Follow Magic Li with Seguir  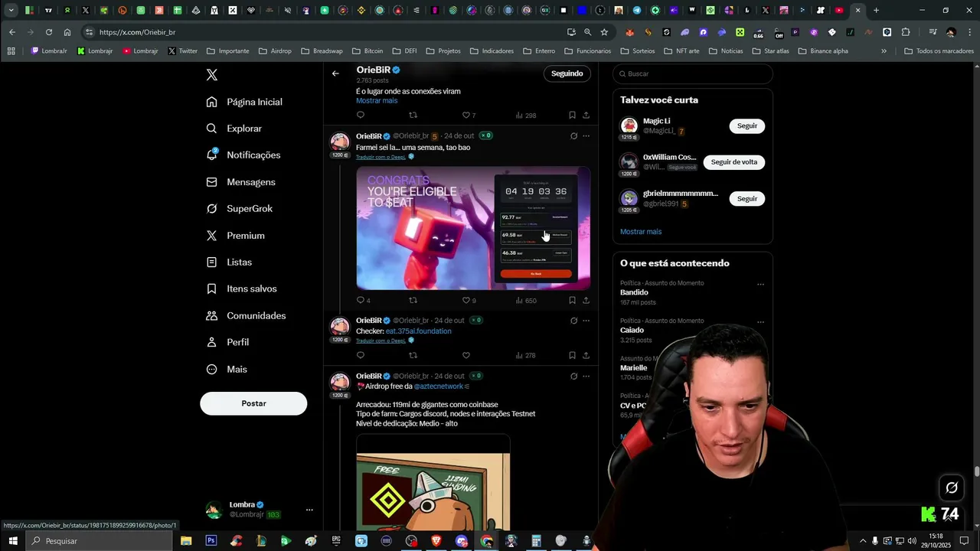tap(747, 126)
